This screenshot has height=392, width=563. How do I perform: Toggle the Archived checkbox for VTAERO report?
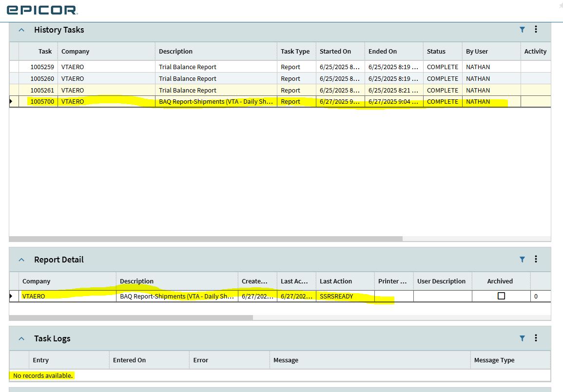coord(501,296)
